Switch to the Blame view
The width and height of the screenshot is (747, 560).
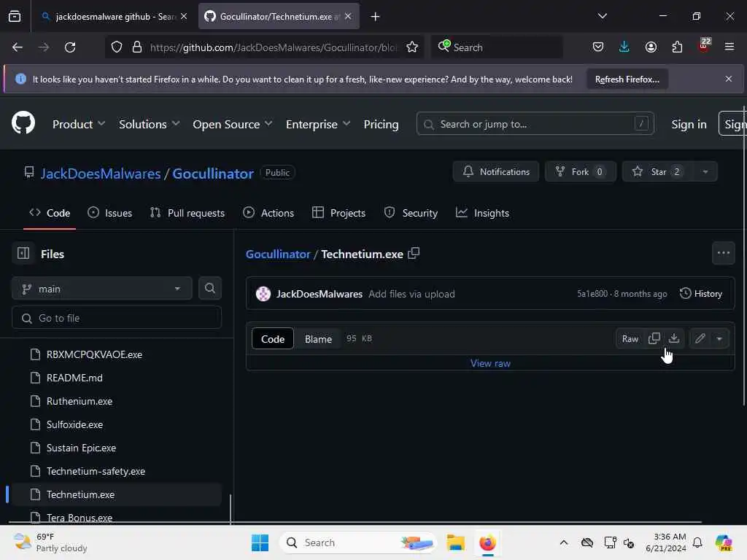318,338
